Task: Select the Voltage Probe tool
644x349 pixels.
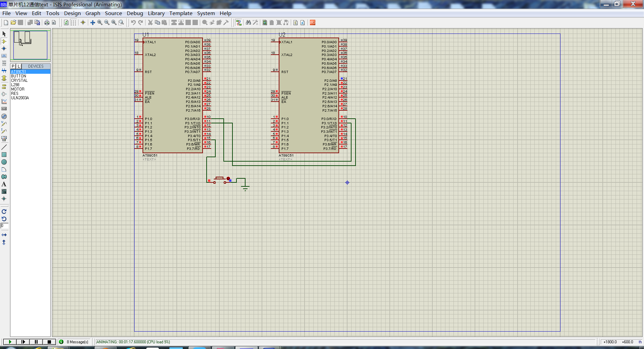Action: [4, 124]
